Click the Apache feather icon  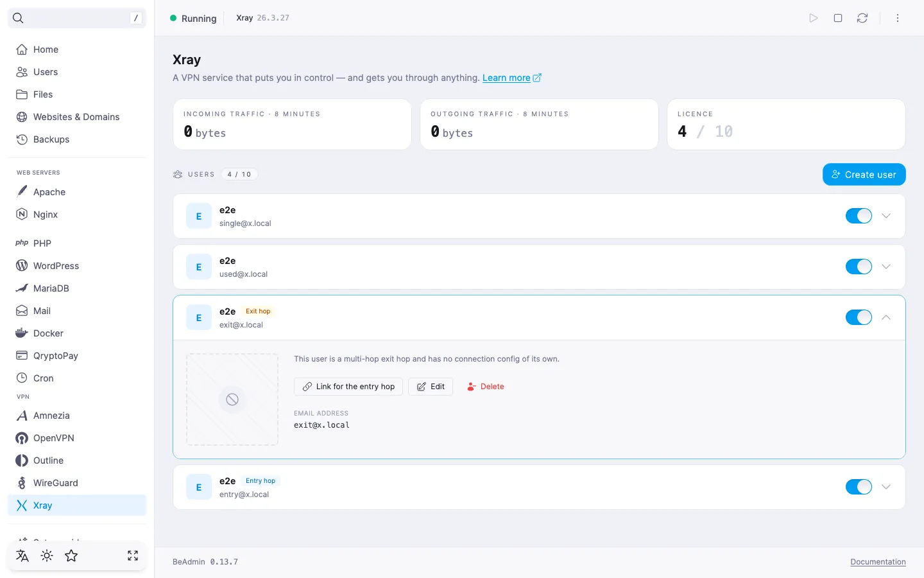pos(22,191)
